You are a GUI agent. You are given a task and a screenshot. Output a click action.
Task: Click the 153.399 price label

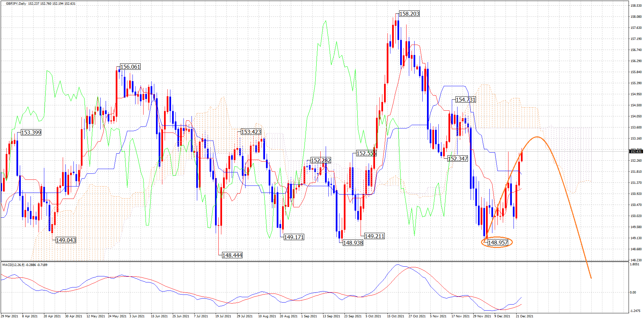pyautogui.click(x=31, y=132)
